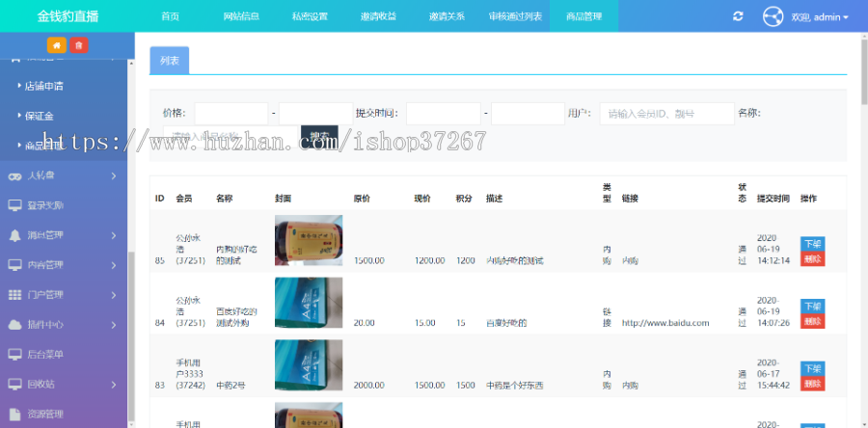868x428 pixels.
Task: Click 删除 button for item 中药2号
Action: coord(813,384)
